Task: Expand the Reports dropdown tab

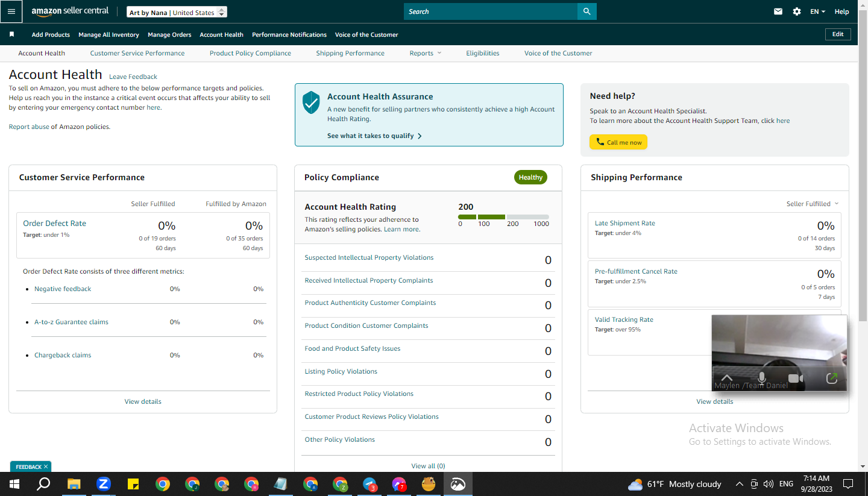Action: pos(426,53)
